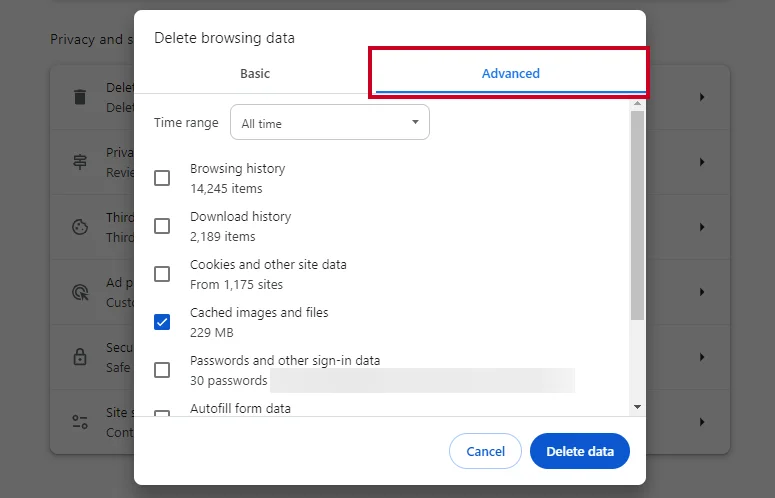Click the '2,189 items' text
The height and width of the screenshot is (498, 775).
click(x=223, y=237)
